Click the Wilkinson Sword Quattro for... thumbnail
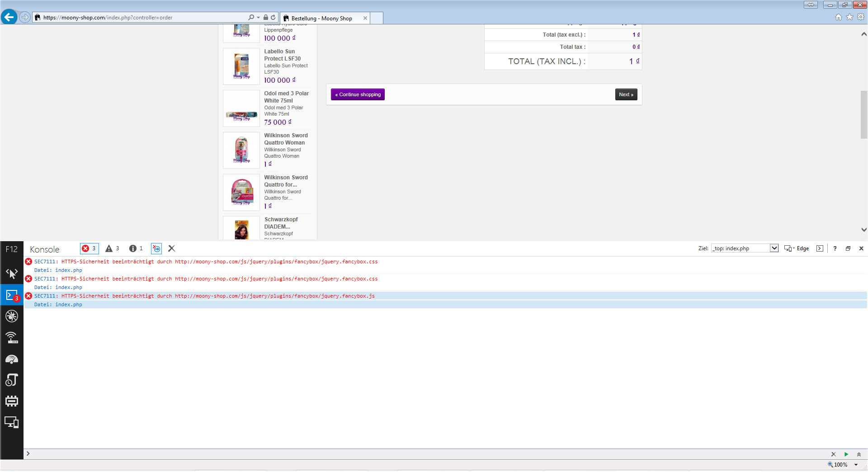The image size is (868, 472). (241, 192)
